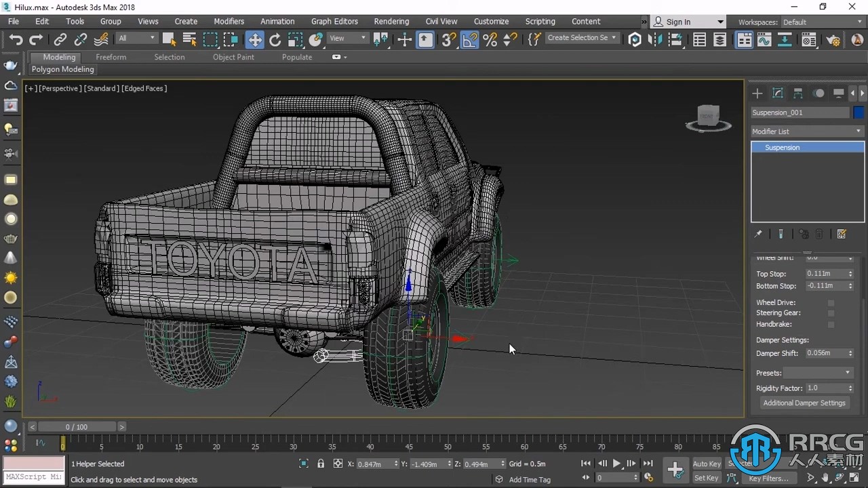This screenshot has height=488, width=868.
Task: Activate the Select and Scale tool
Action: (x=295, y=39)
